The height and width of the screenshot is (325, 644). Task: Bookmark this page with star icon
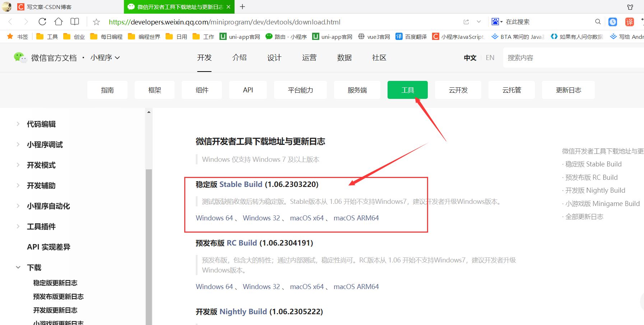click(x=96, y=22)
